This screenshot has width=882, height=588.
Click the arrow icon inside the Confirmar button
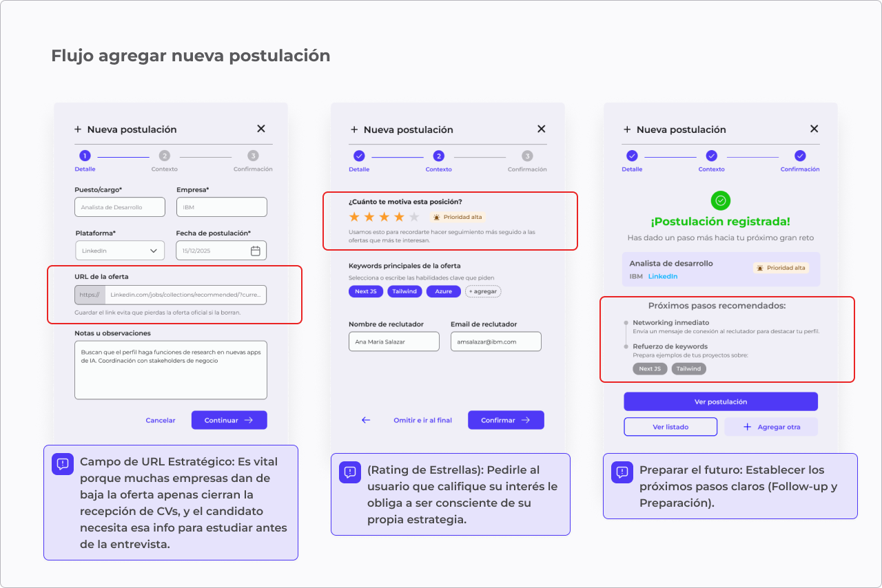tap(526, 420)
